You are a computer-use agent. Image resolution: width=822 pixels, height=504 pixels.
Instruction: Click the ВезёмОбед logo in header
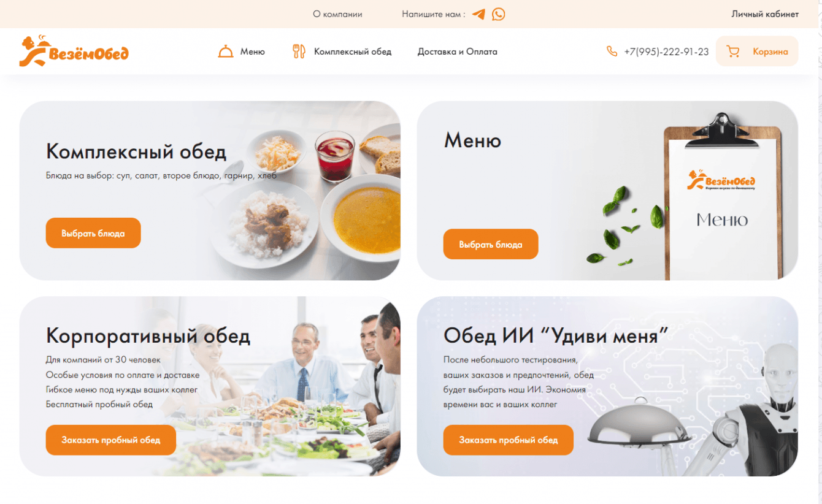click(x=74, y=52)
